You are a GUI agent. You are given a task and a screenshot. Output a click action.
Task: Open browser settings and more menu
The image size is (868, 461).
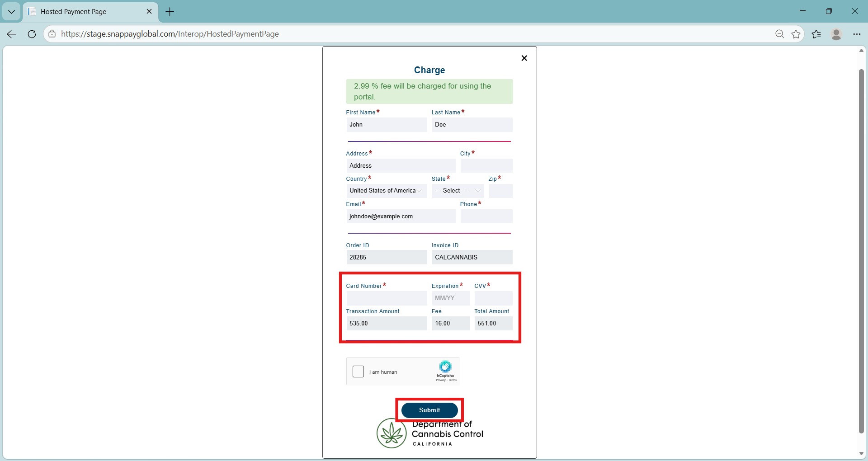[857, 34]
